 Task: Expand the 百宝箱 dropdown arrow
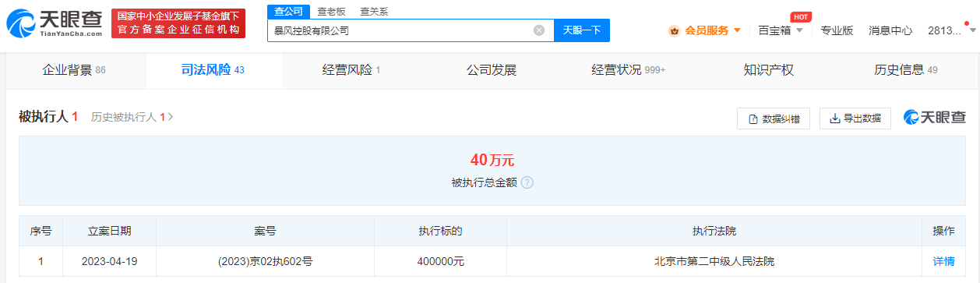coord(799,30)
